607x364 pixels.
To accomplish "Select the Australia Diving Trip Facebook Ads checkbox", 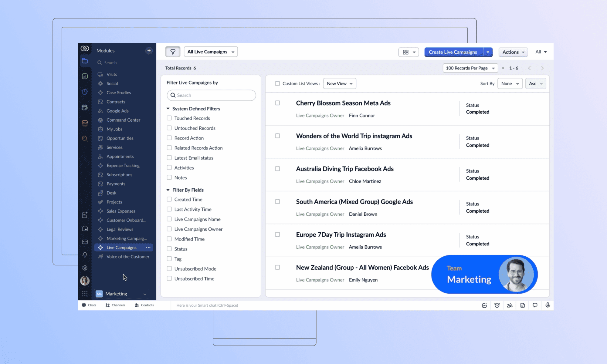I will click(x=277, y=169).
